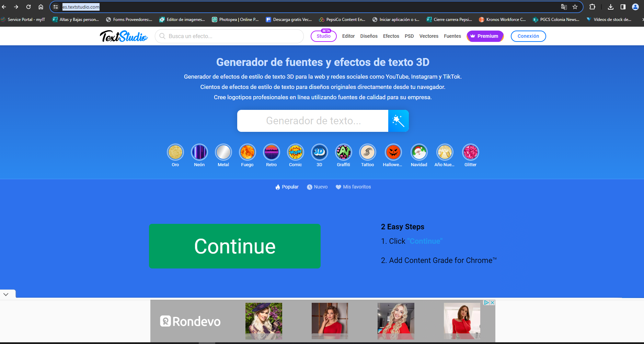Select the Oro gold effect icon

point(175,152)
